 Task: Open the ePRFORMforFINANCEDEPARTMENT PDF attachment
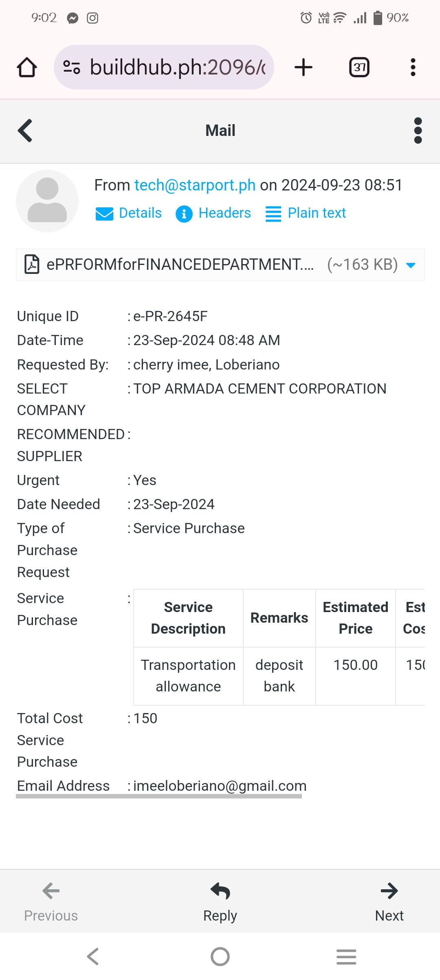coord(179,265)
